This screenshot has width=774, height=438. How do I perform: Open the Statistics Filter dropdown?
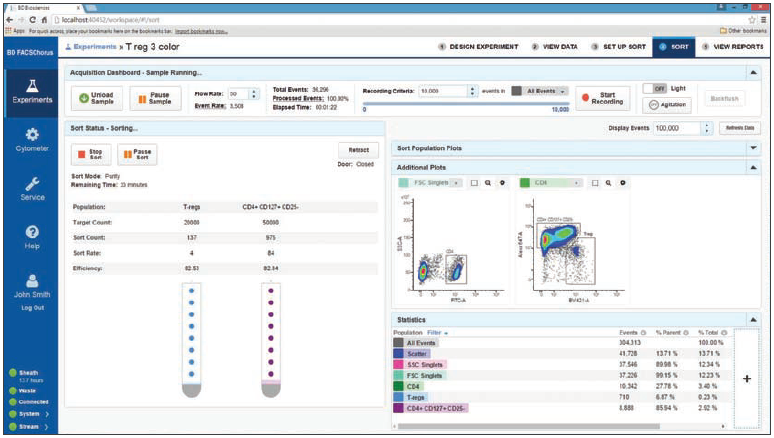437,333
